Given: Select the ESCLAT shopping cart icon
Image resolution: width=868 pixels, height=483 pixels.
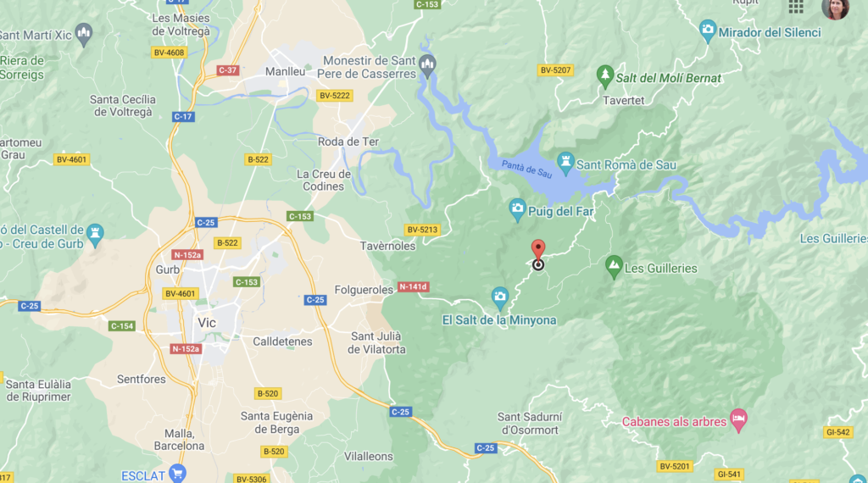Looking at the screenshot, I should pos(178,475).
